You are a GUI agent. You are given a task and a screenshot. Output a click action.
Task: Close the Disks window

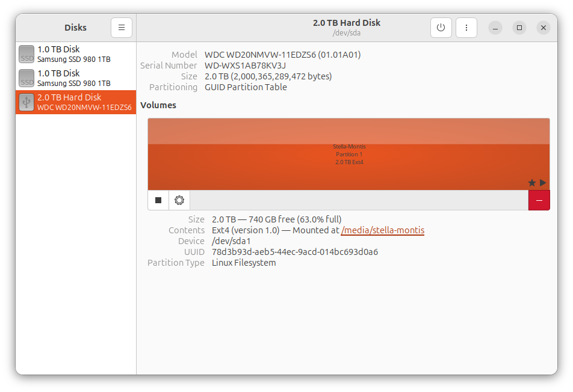pyautogui.click(x=544, y=28)
